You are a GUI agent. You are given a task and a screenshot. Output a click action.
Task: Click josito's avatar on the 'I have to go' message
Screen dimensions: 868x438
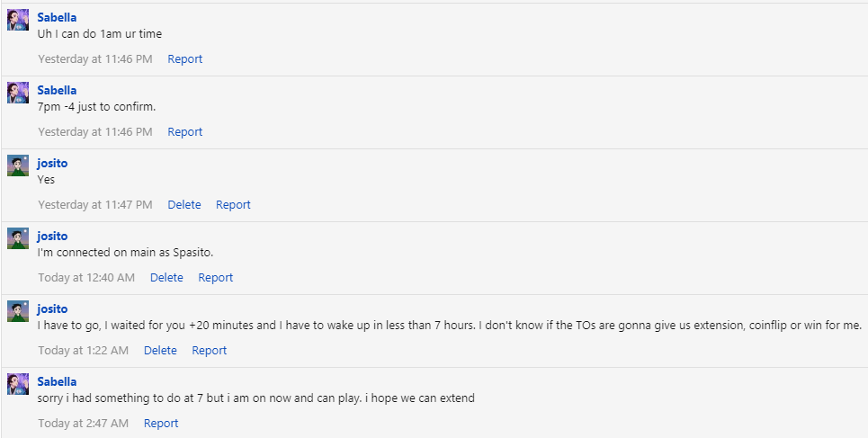[x=18, y=311]
